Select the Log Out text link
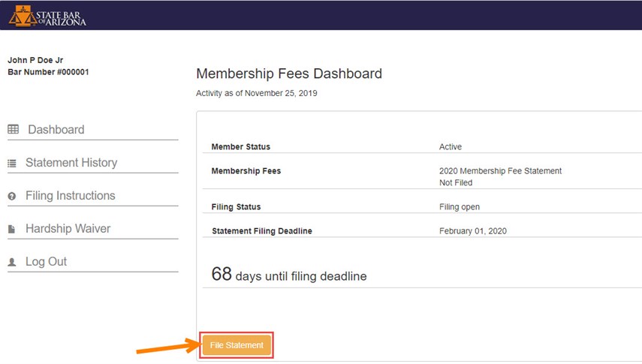Viewport: 642px width, 364px height. [46, 262]
